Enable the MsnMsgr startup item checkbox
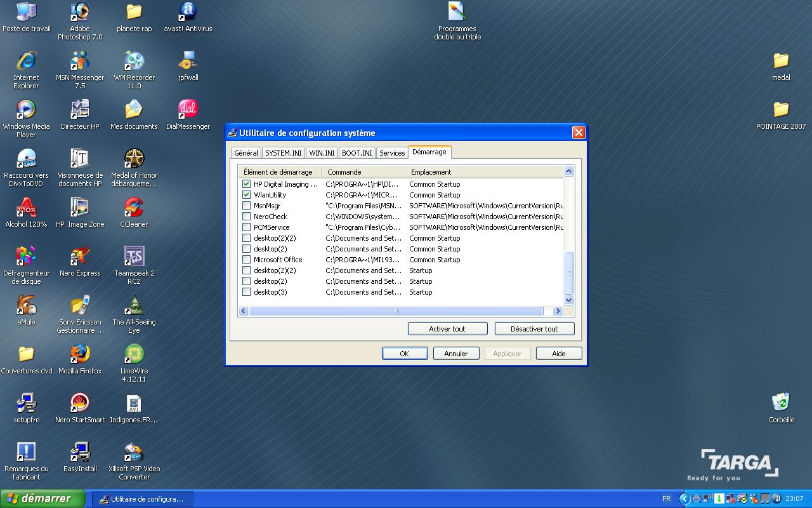The width and height of the screenshot is (812, 508). [247, 206]
